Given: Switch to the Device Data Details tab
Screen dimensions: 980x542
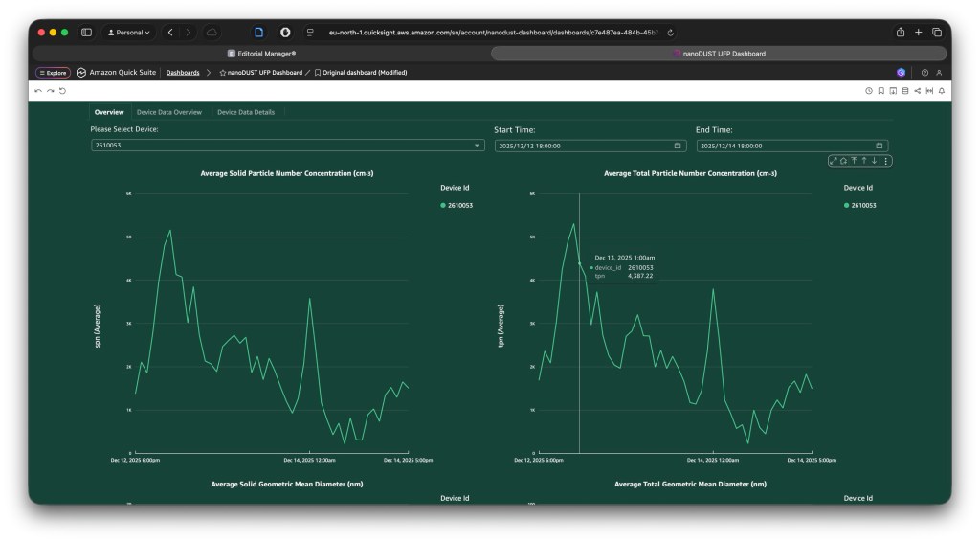Looking at the screenshot, I should 246,112.
